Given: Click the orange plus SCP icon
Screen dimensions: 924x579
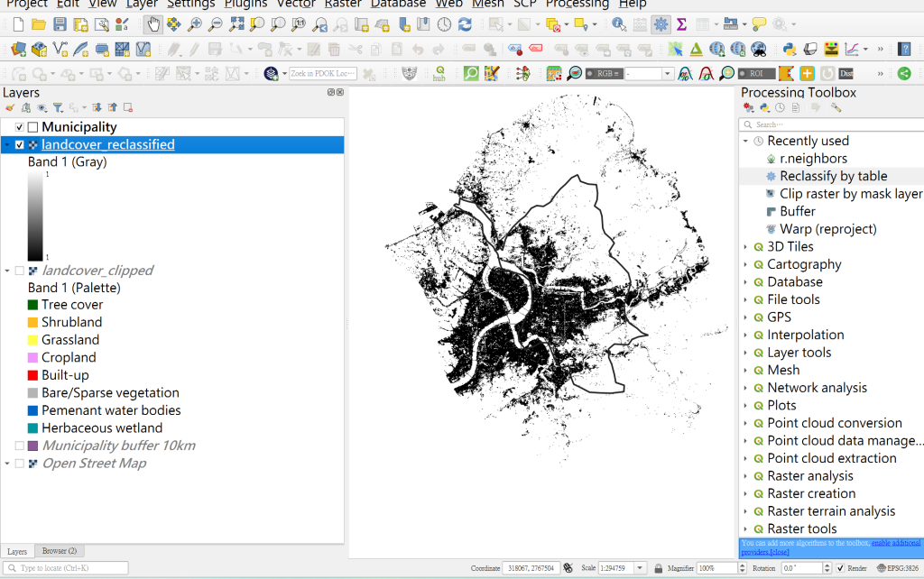Looking at the screenshot, I should tap(808, 74).
